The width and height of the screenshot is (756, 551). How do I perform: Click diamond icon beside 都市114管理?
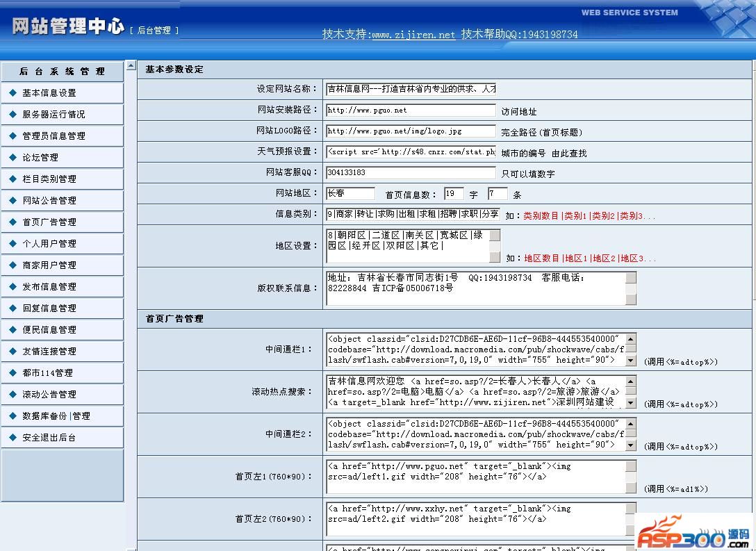point(13,372)
